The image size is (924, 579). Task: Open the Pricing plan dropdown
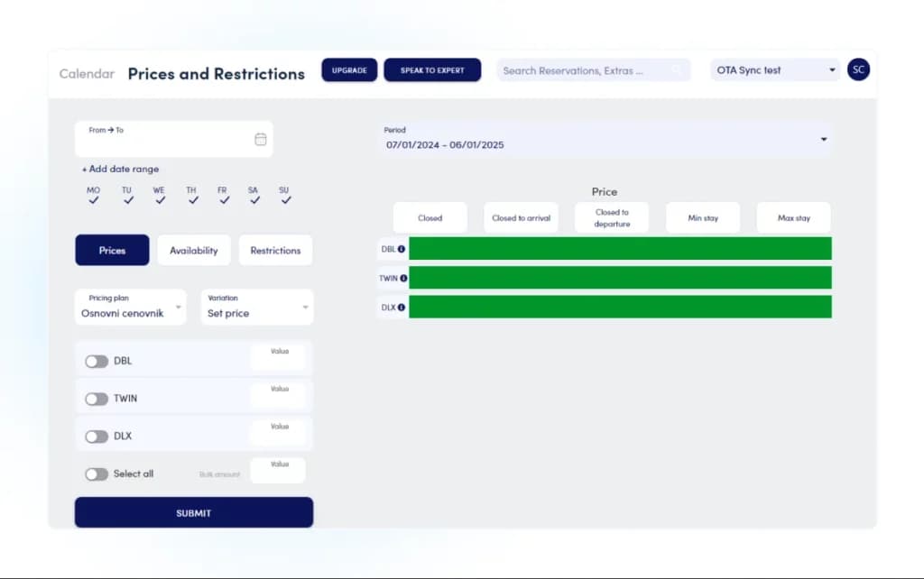point(131,307)
